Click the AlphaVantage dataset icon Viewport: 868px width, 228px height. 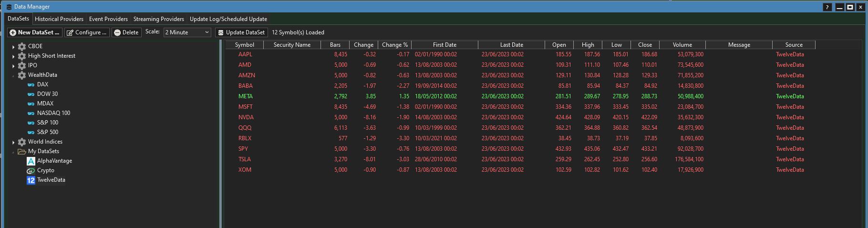coord(31,161)
